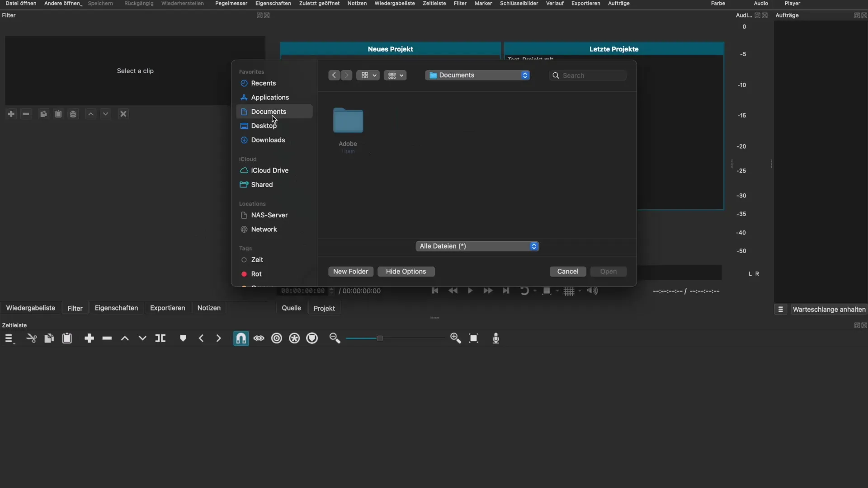This screenshot has width=868, height=488.
Task: Save filter set icon
Action: click(x=73, y=114)
